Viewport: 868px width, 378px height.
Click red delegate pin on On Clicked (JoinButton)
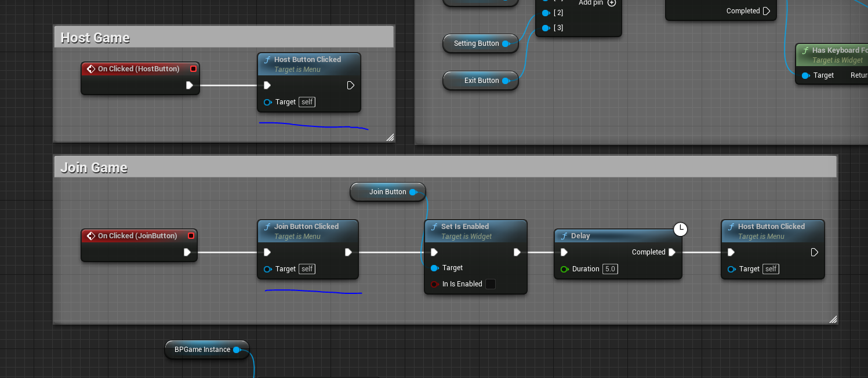click(191, 236)
